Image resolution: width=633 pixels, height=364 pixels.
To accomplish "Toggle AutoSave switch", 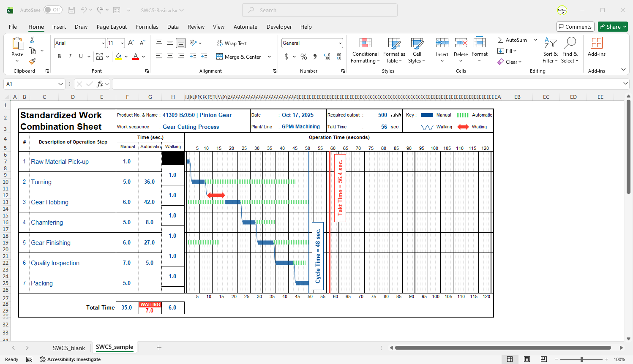I will coord(53,10).
